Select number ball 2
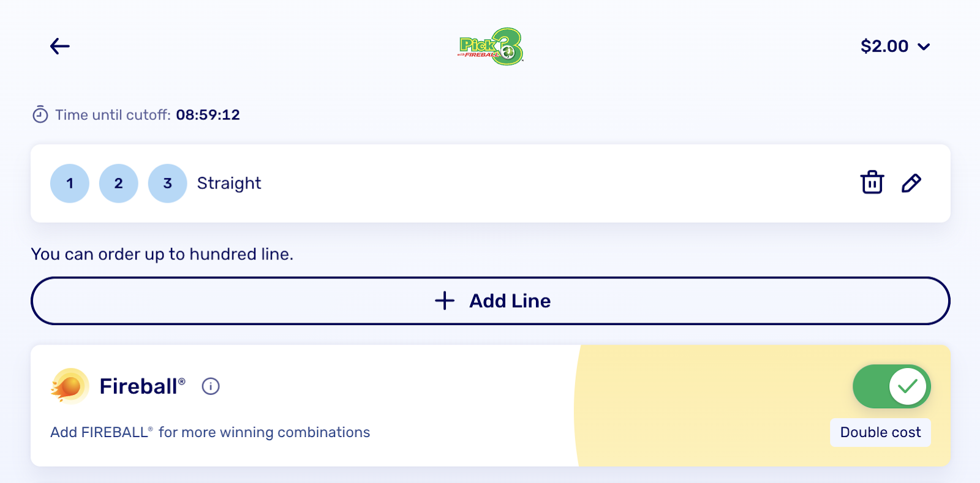Viewport: 980px width, 483px height. coord(119,183)
